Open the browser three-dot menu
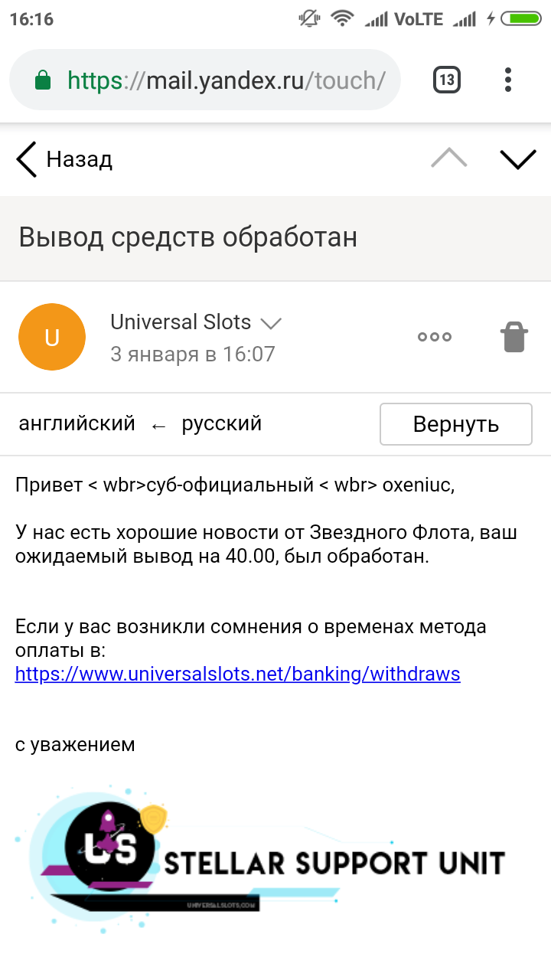551x980 pixels. [508, 80]
